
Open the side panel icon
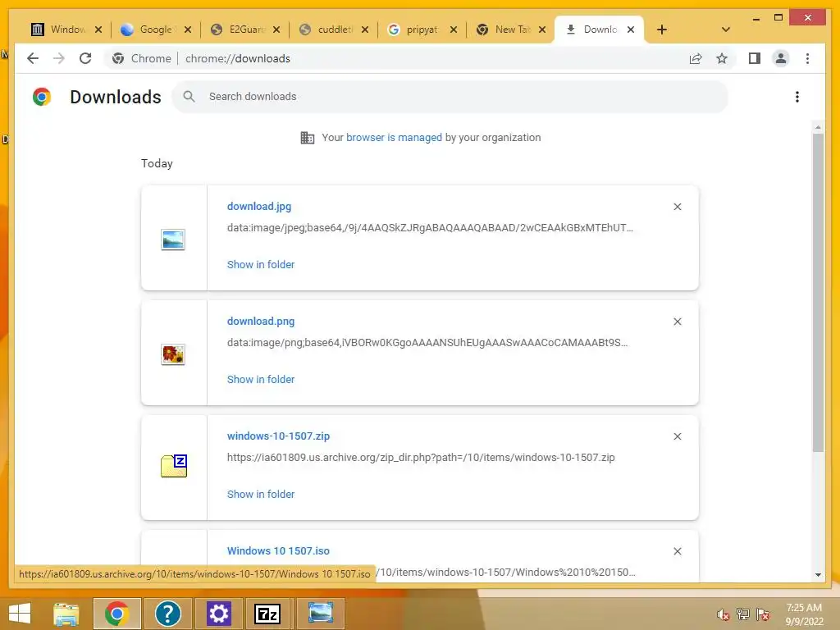tap(755, 58)
